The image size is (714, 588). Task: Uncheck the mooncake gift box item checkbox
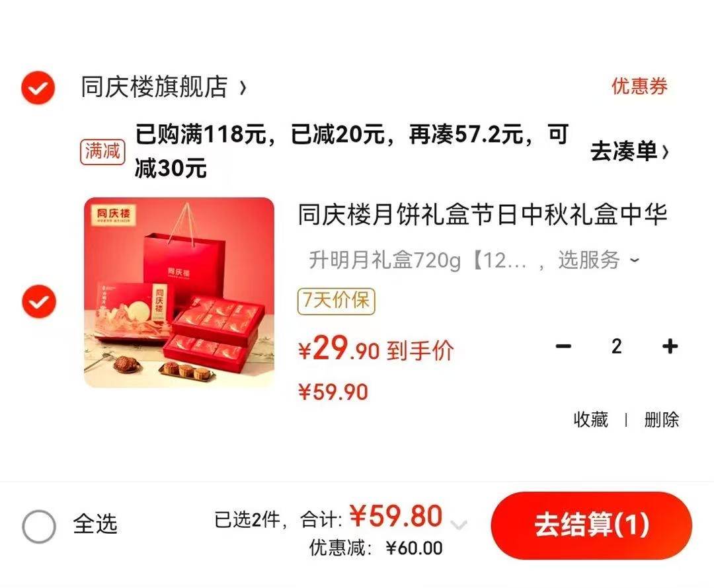tap(39, 301)
